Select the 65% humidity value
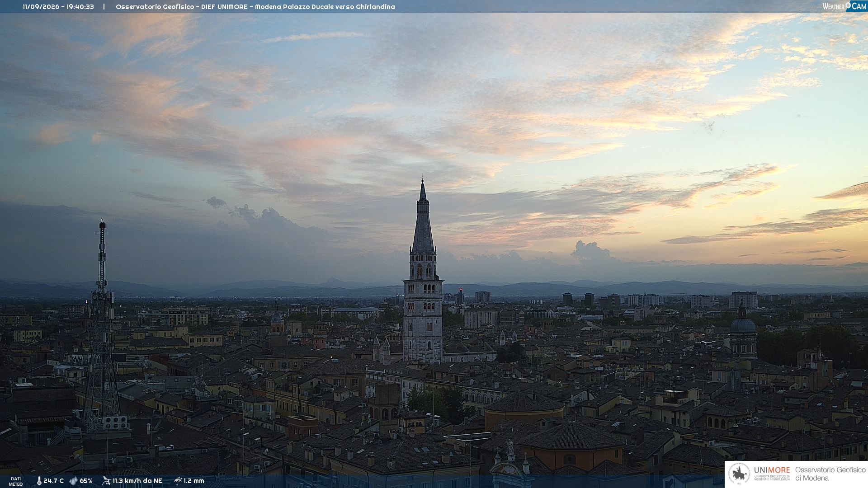The height and width of the screenshot is (488, 868). point(86,481)
